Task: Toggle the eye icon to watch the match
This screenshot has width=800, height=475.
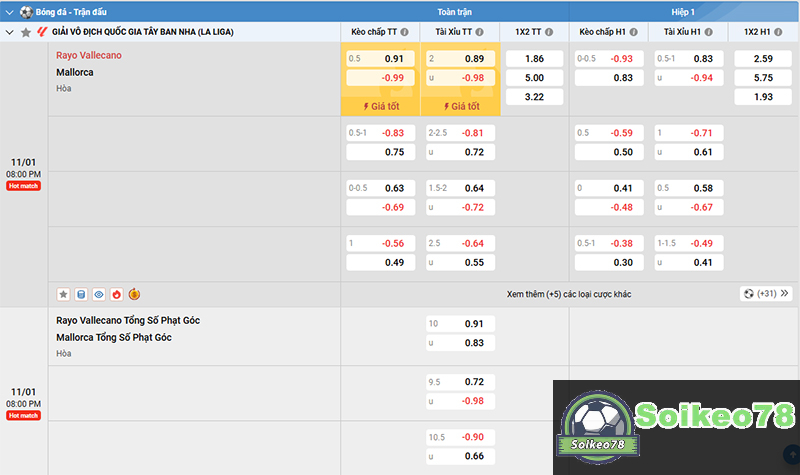Action: (98, 294)
